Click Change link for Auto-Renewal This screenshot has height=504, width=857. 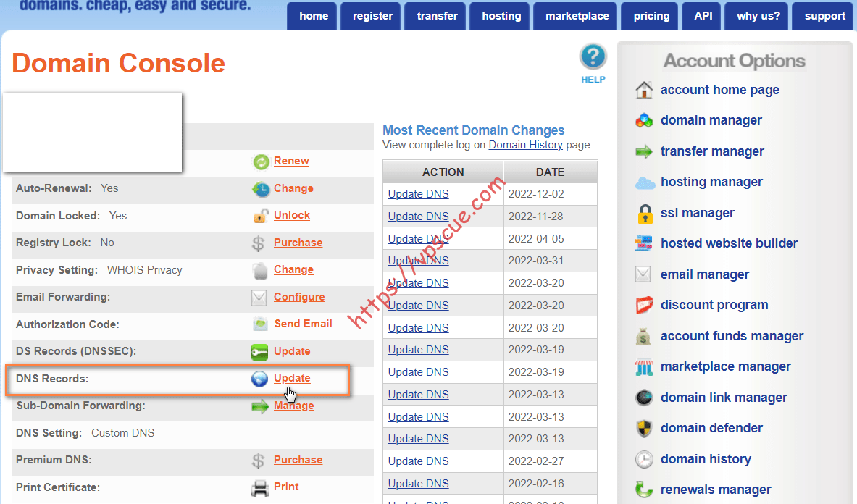coord(293,188)
